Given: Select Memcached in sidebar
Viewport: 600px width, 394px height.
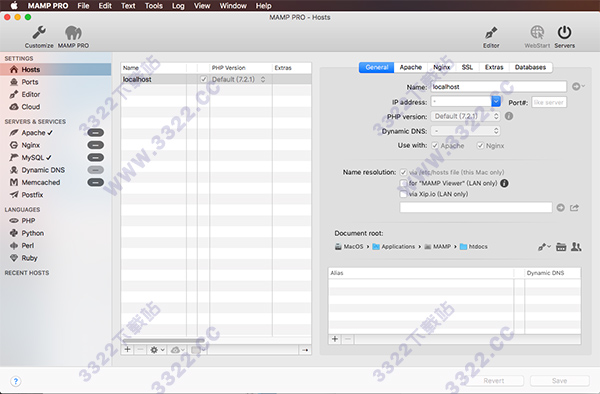Looking at the screenshot, I should 41,182.
